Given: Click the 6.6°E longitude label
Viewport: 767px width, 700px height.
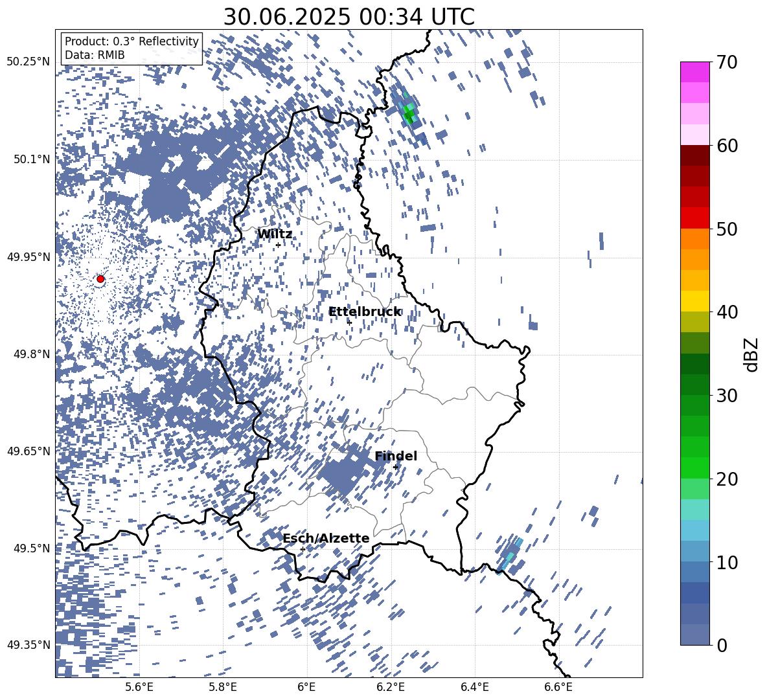Looking at the screenshot, I should pyautogui.click(x=558, y=688).
